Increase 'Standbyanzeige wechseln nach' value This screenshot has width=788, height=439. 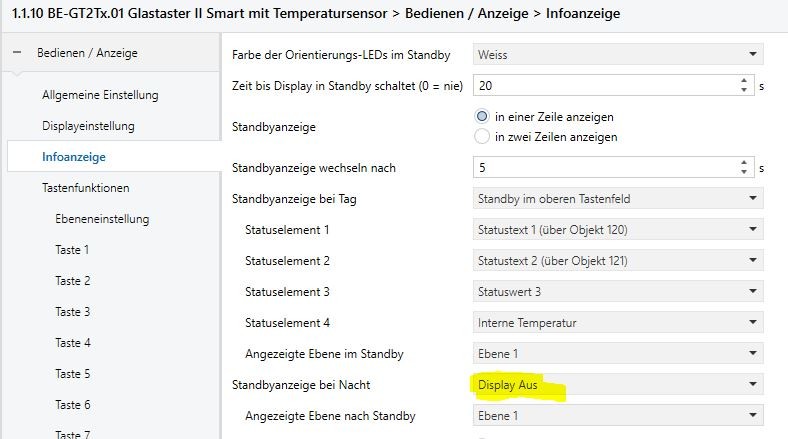coord(744,162)
